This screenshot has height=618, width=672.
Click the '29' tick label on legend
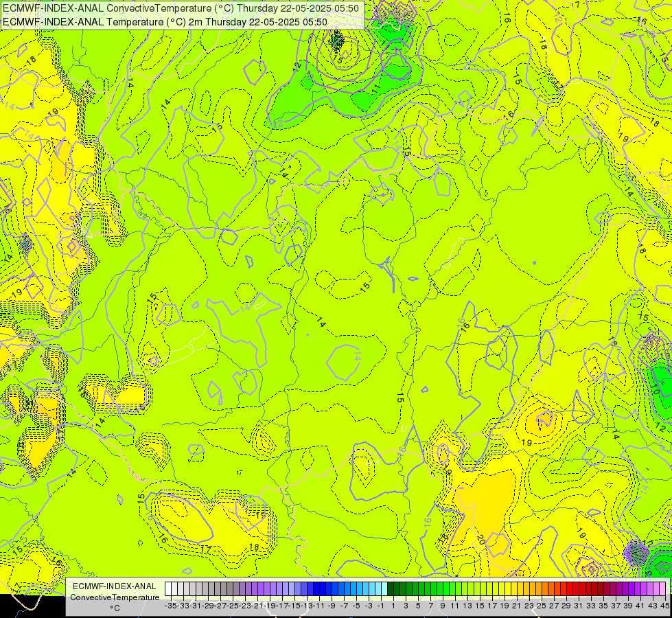coord(566,606)
